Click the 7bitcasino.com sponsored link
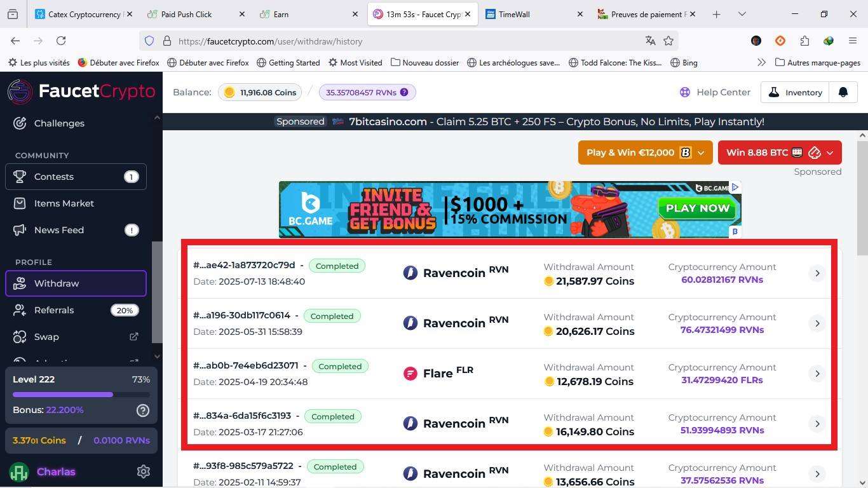 click(x=388, y=121)
